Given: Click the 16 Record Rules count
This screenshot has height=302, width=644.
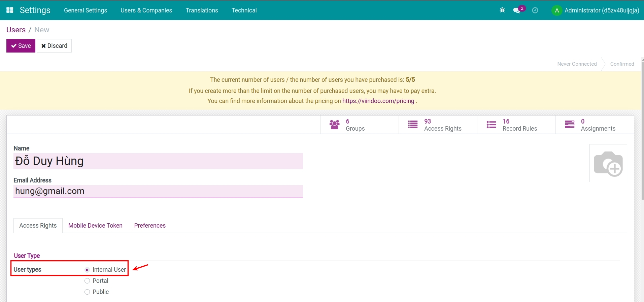Looking at the screenshot, I should tap(506, 121).
